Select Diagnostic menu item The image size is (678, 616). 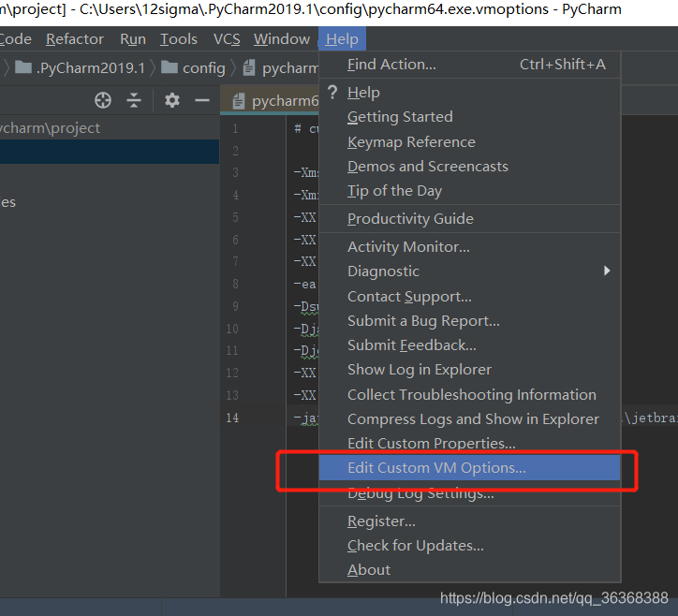click(469, 271)
